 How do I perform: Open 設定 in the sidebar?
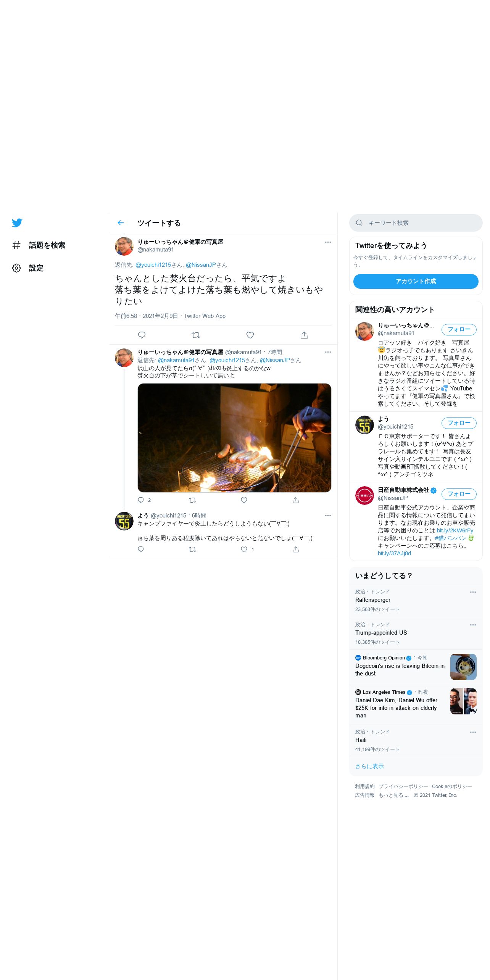pyautogui.click(x=28, y=268)
